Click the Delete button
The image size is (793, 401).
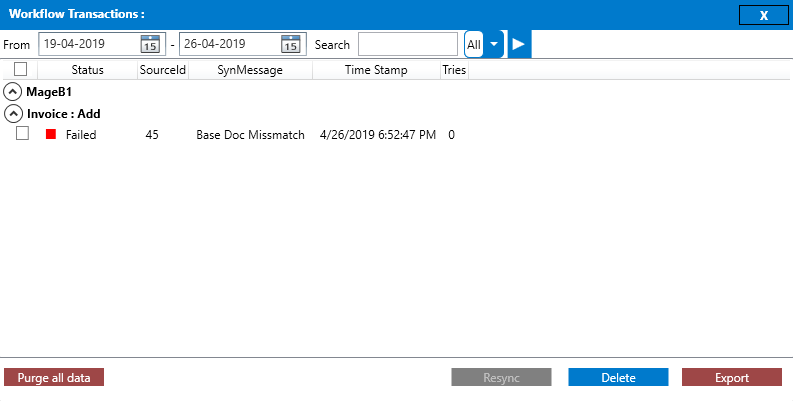tap(618, 378)
